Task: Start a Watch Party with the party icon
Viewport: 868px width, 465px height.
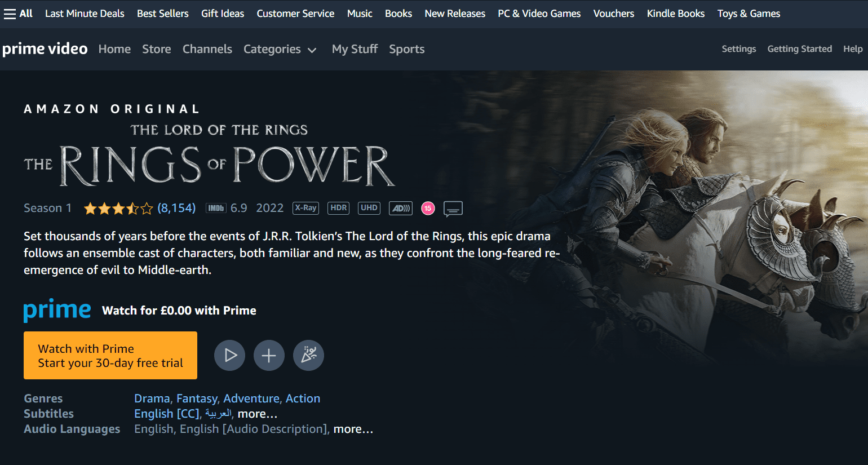Action: [308, 355]
